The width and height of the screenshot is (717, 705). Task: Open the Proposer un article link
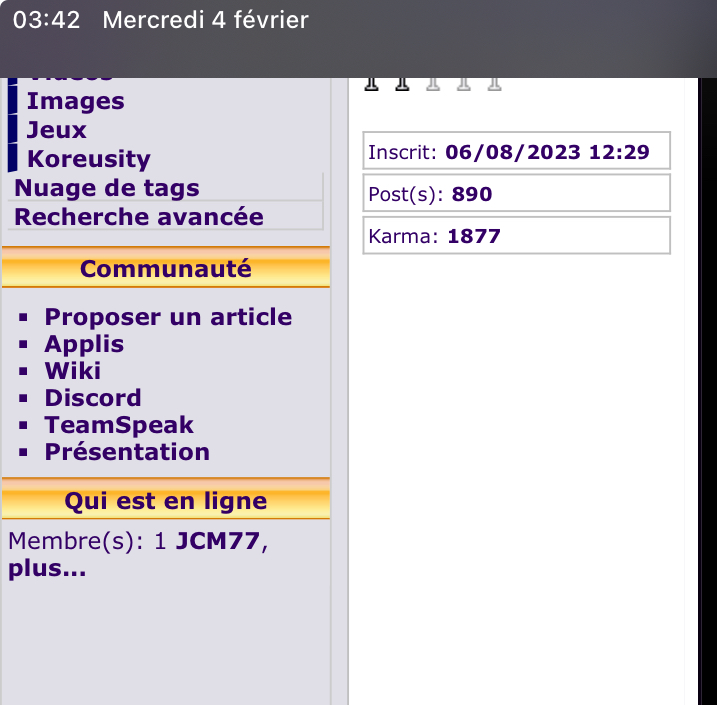tap(168, 317)
